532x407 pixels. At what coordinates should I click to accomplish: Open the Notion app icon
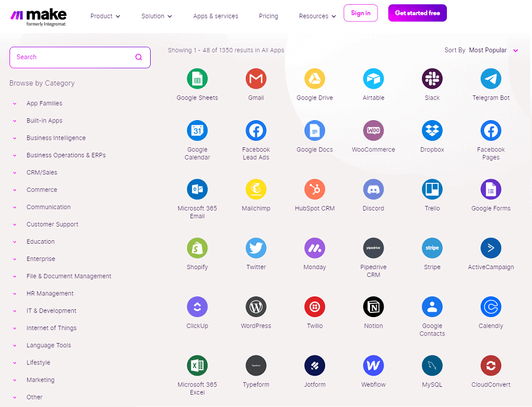pyautogui.click(x=373, y=306)
